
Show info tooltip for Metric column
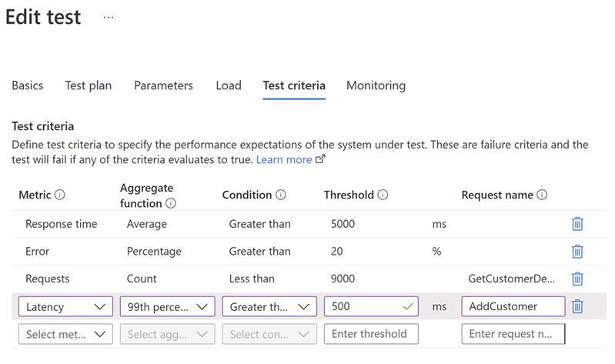[x=60, y=195]
